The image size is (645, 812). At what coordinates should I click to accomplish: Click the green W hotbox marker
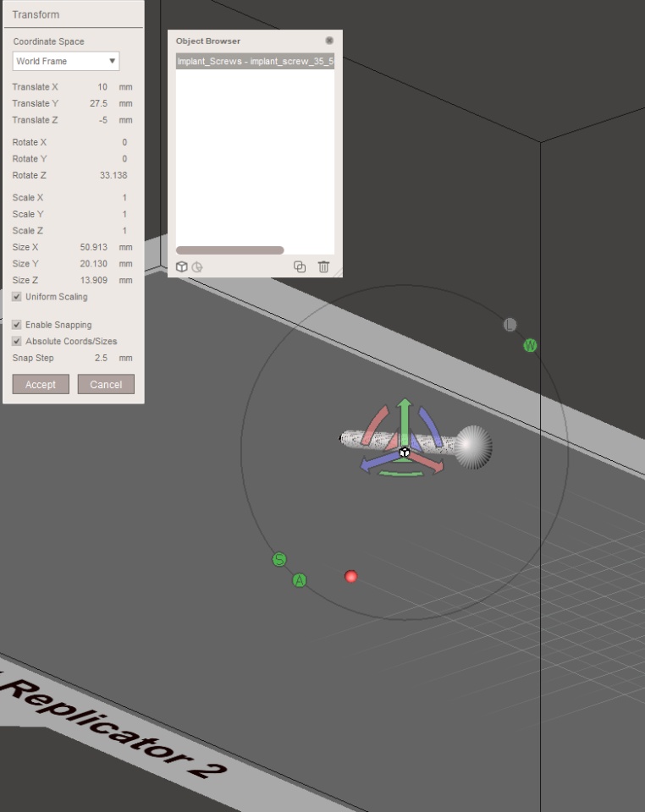pyautogui.click(x=530, y=345)
